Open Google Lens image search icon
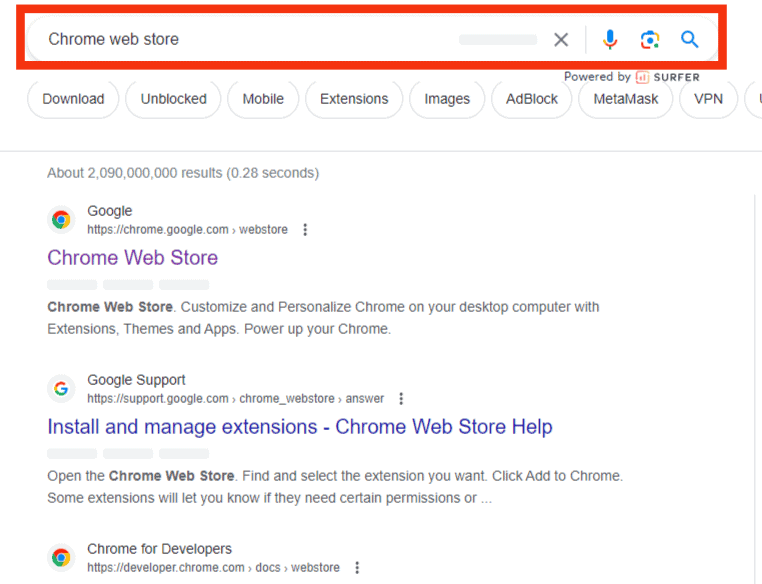This screenshot has width=762, height=584. pos(650,40)
